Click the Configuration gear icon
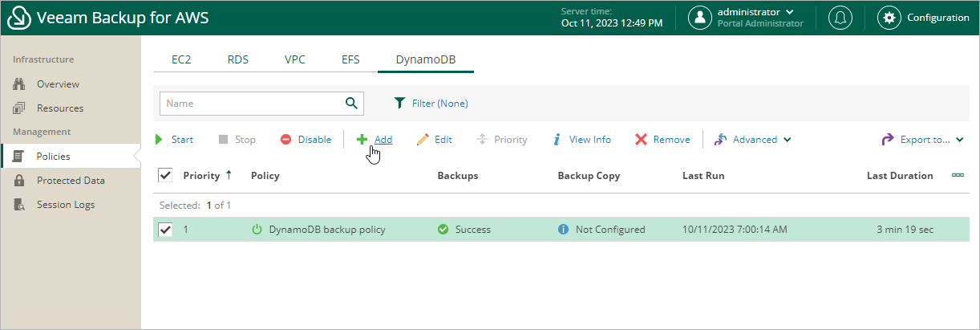The width and height of the screenshot is (980, 330). [889, 18]
